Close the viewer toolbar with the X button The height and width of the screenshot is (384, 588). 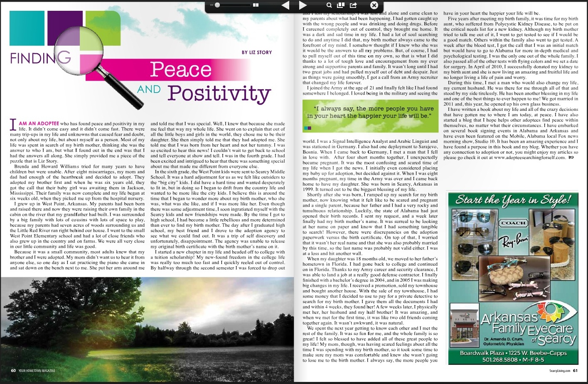coord(374,5)
